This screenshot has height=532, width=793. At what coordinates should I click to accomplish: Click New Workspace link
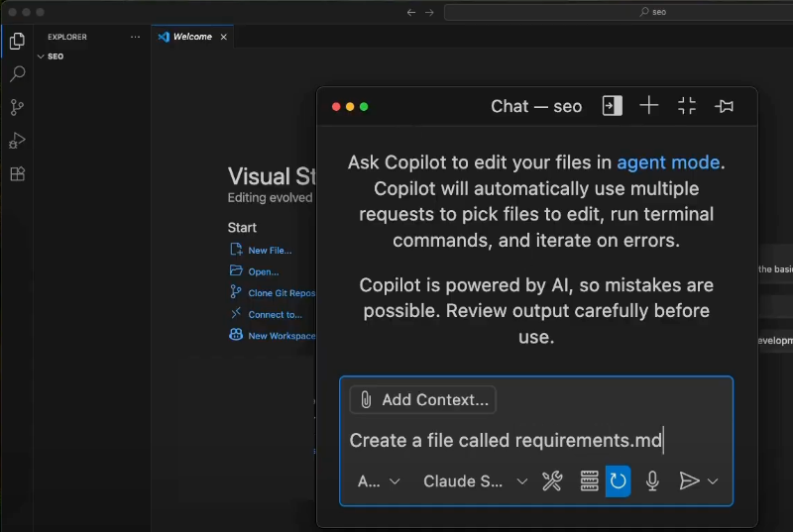point(282,336)
